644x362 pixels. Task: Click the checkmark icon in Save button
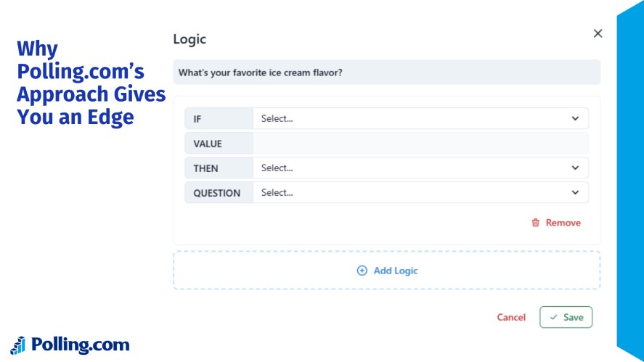pyautogui.click(x=554, y=317)
